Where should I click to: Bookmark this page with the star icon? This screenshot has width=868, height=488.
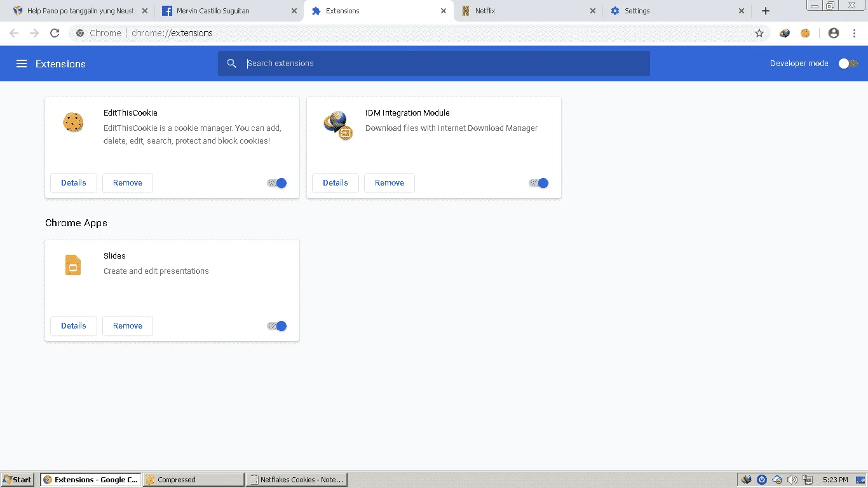[759, 33]
